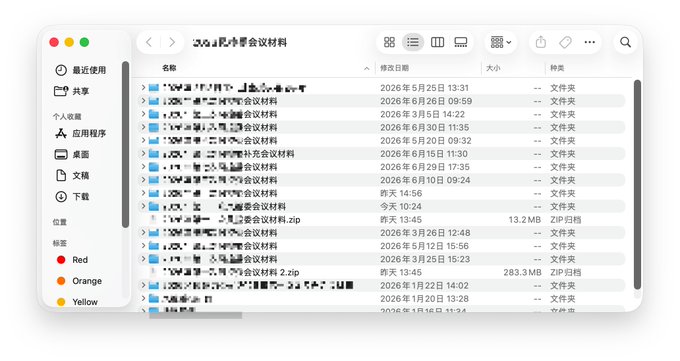Open 文稿 in the sidebar

(x=72, y=175)
